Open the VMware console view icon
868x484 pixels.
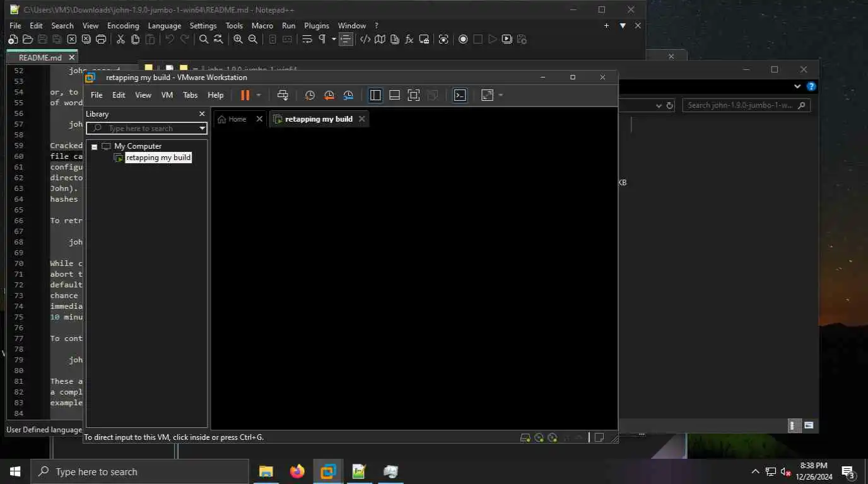460,95
